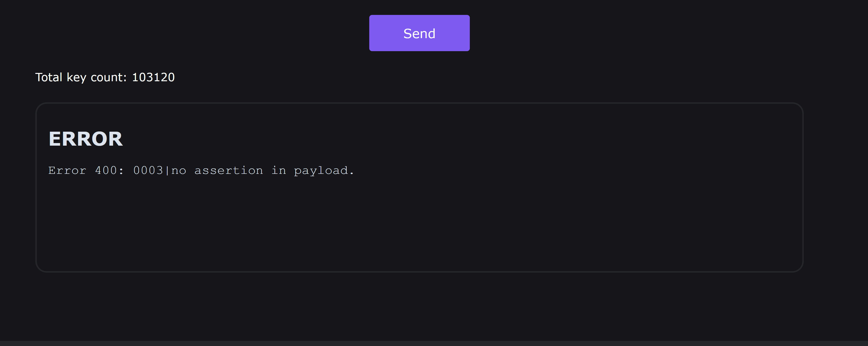Click the 'Total key count' label
The image size is (868, 346).
81,77
